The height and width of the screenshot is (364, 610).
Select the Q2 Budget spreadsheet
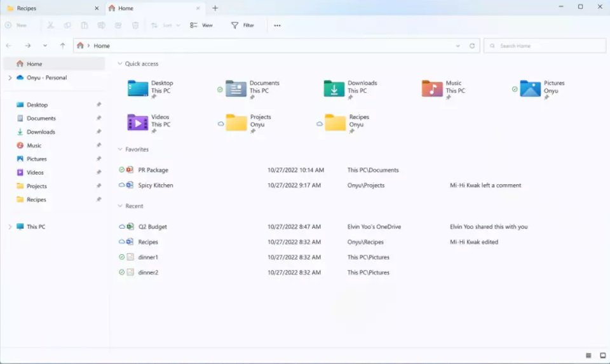click(152, 226)
